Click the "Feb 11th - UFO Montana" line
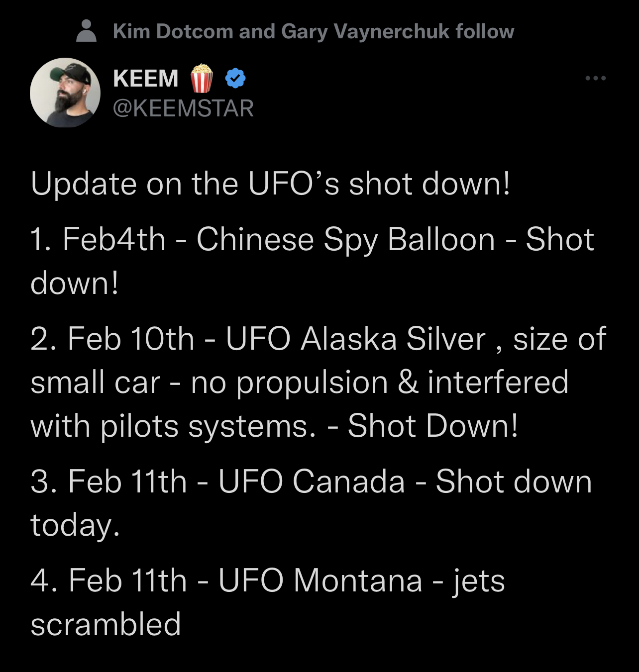The width and height of the screenshot is (639, 672). (268, 580)
